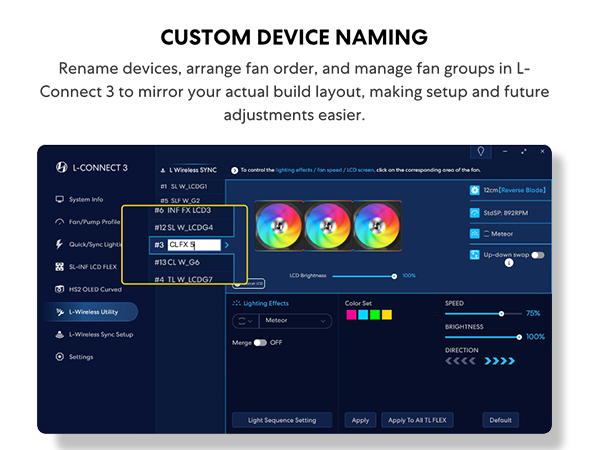
Task: Click the lightbulb tips icon in the title bar
Action: point(481,152)
